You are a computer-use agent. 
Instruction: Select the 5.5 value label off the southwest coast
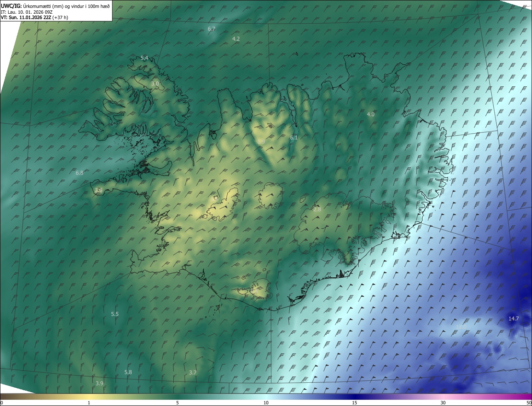coord(115,314)
